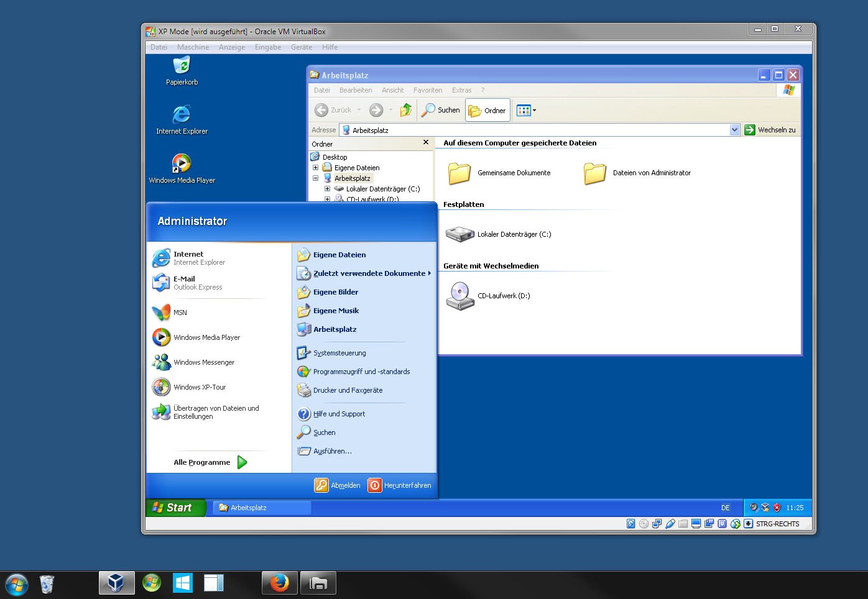Close the Ordner pane with its X
This screenshot has width=868, height=599.
pyautogui.click(x=426, y=142)
